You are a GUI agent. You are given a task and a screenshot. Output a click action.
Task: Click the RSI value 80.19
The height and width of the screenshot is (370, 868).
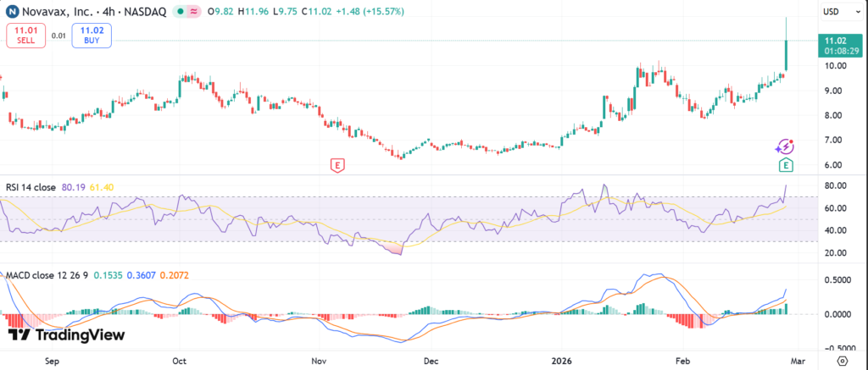tap(74, 186)
